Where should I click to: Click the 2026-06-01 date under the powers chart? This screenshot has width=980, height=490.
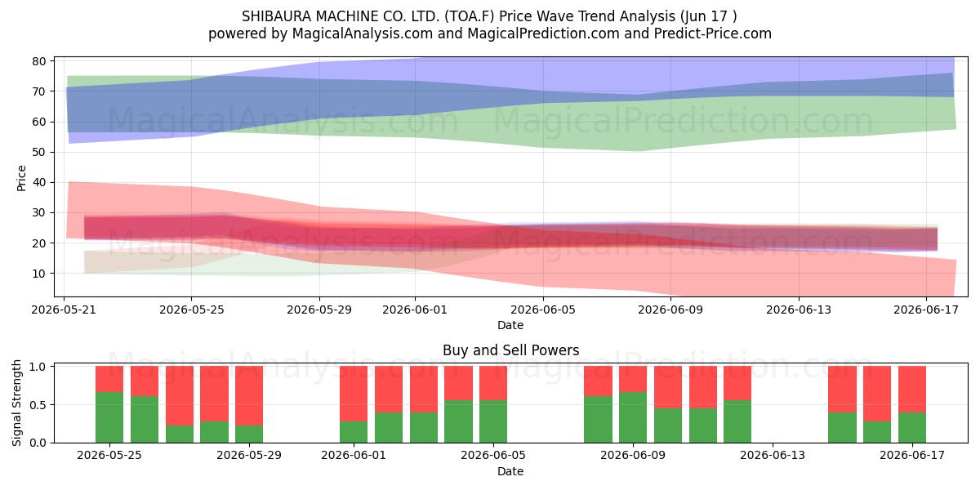coord(354,456)
